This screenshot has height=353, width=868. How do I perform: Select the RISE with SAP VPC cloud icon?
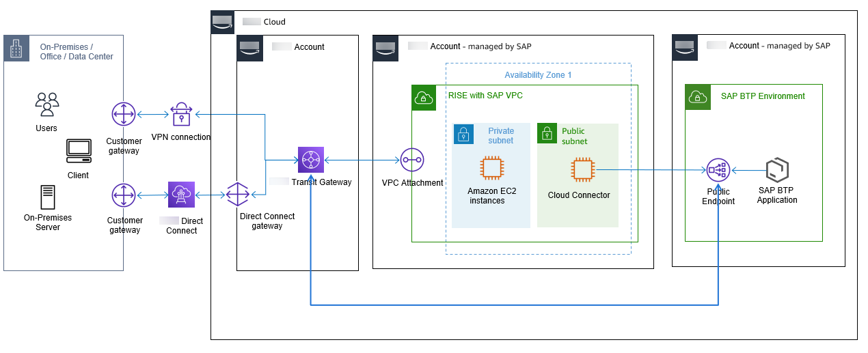423,96
